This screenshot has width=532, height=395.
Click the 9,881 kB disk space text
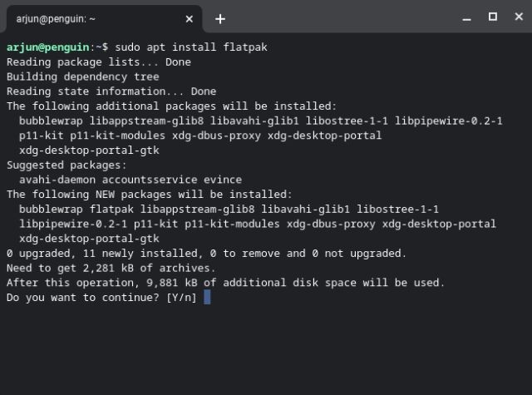coord(172,283)
